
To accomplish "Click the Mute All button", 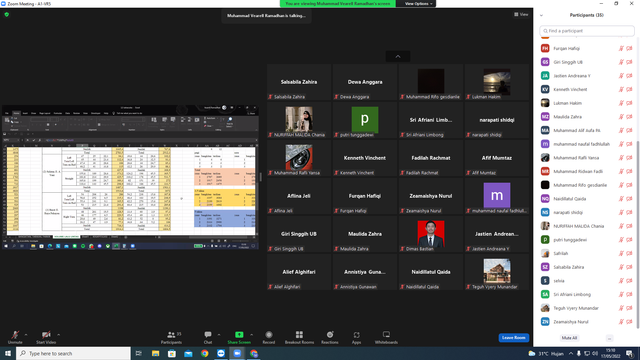I will pos(569,338).
